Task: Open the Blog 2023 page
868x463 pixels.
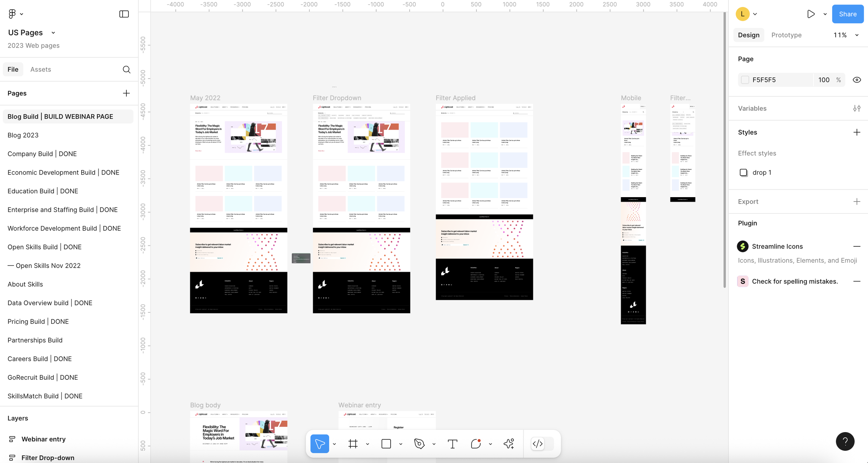Action: pyautogui.click(x=23, y=135)
